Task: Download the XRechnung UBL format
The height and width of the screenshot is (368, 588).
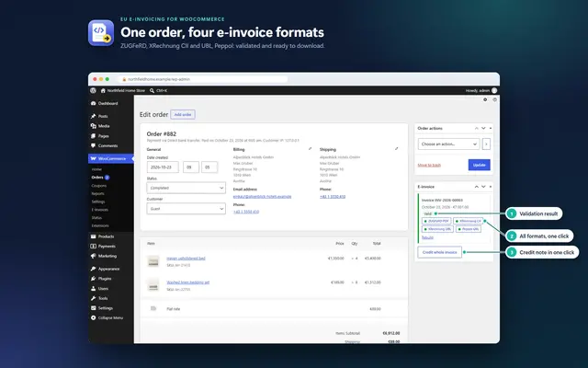Action: click(437, 229)
